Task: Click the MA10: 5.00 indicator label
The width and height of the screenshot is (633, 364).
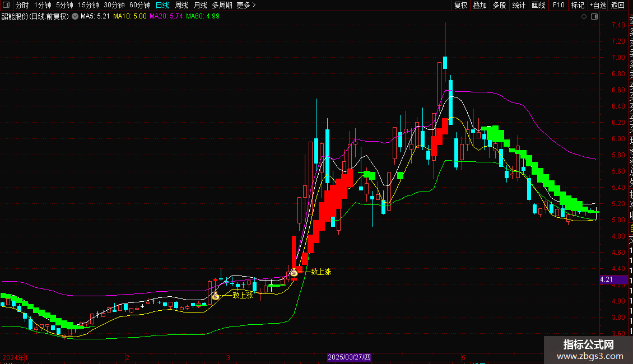Action: [x=130, y=17]
